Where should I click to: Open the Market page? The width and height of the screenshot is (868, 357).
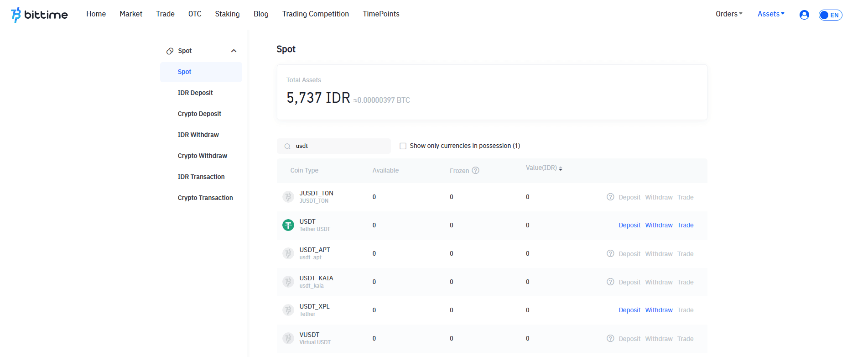pyautogui.click(x=131, y=14)
